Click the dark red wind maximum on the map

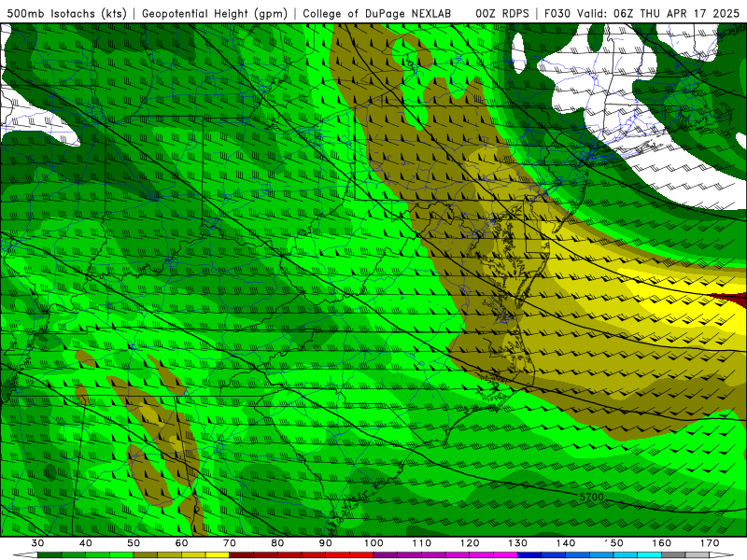[x=734, y=299]
